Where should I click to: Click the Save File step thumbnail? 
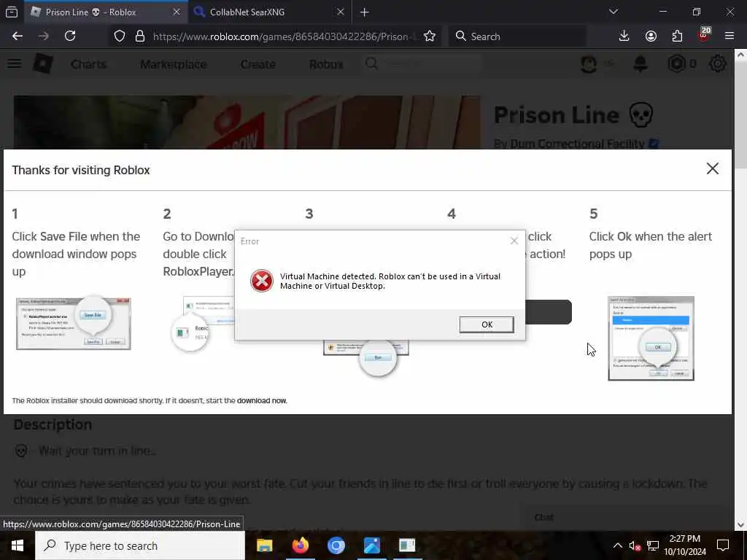point(74,323)
